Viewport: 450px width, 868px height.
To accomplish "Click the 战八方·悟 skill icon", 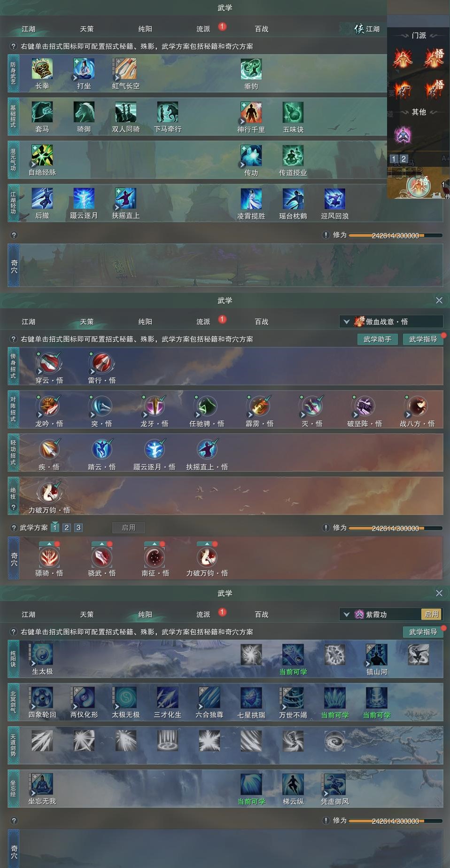I will coord(417,406).
